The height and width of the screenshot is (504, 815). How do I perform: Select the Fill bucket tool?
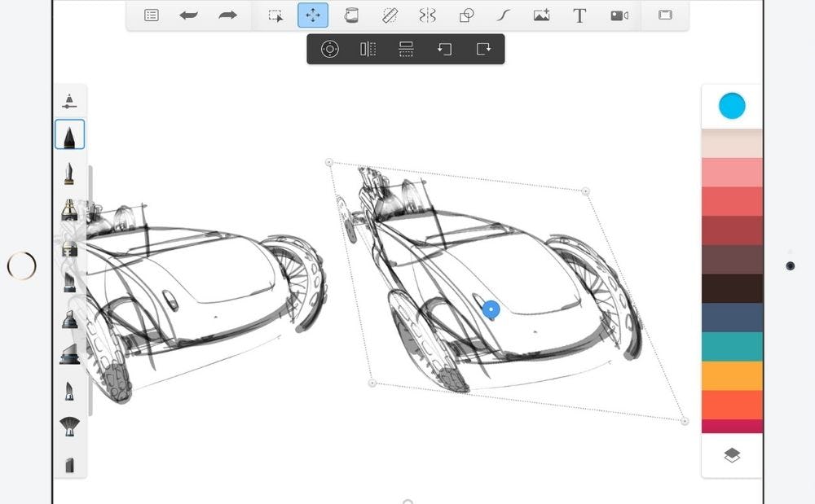(x=351, y=15)
